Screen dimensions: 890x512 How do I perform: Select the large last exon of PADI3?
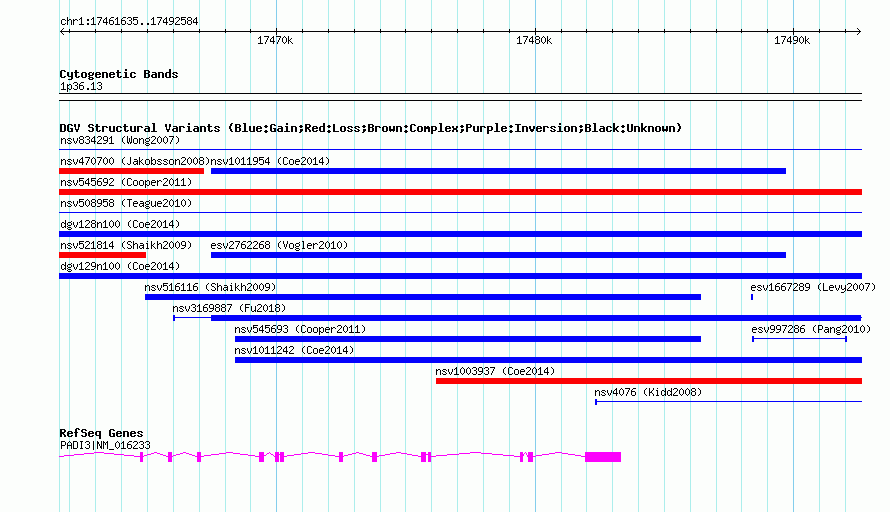(x=603, y=457)
